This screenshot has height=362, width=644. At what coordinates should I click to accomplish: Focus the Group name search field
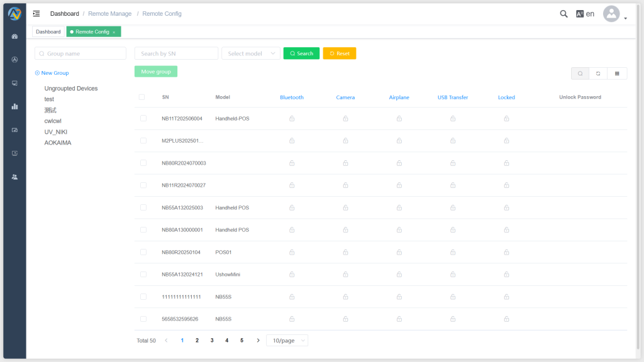80,53
